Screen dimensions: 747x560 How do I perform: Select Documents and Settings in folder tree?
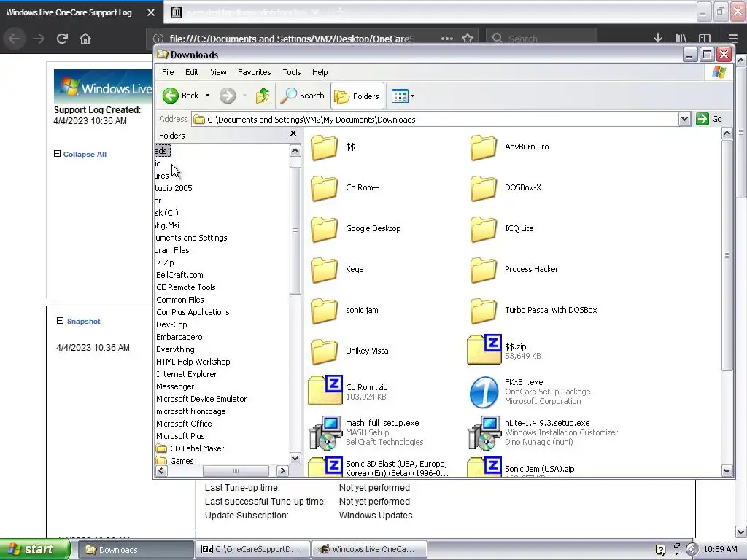(192, 238)
